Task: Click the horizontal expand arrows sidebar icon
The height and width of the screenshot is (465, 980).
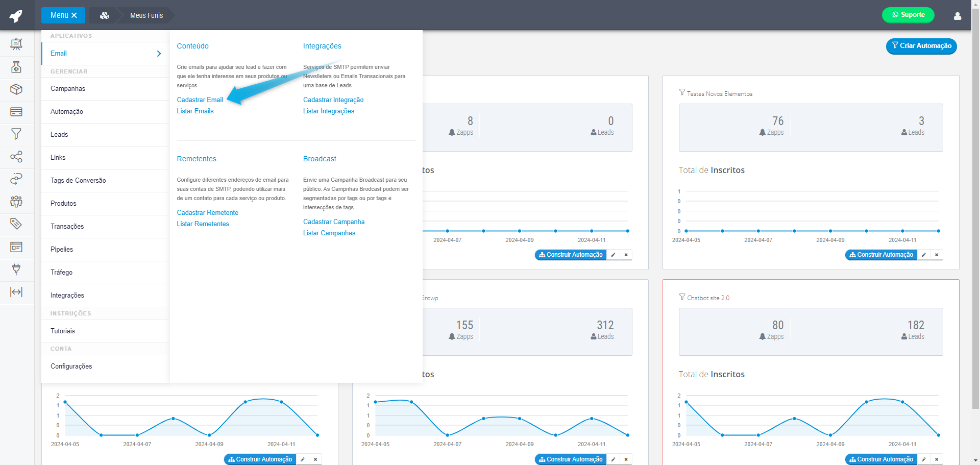Action: coord(16,292)
